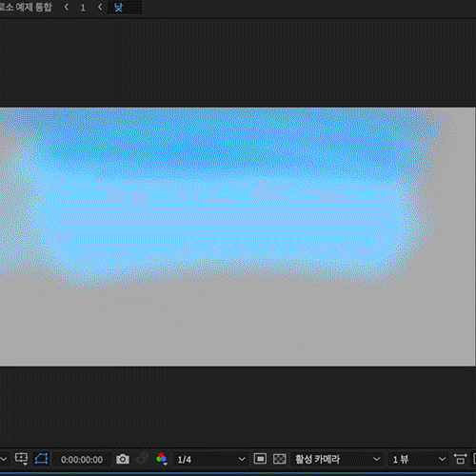
Task: Toggle the transparency grid checkerboard
Action: coord(280,459)
